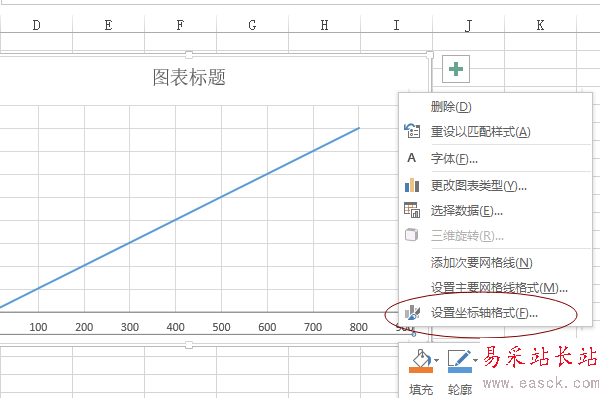The height and width of the screenshot is (398, 600).
Task: Select column K header
Action: pos(540,25)
